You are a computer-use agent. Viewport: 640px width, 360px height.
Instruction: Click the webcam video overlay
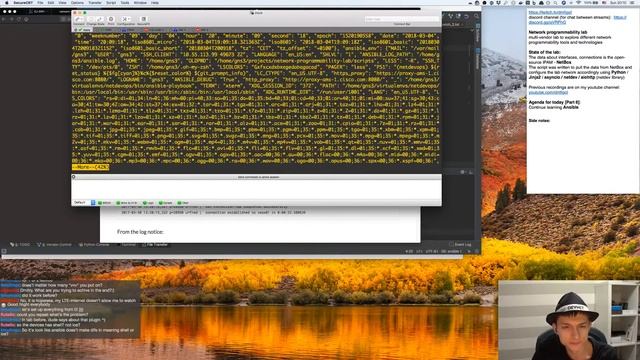[569, 320]
